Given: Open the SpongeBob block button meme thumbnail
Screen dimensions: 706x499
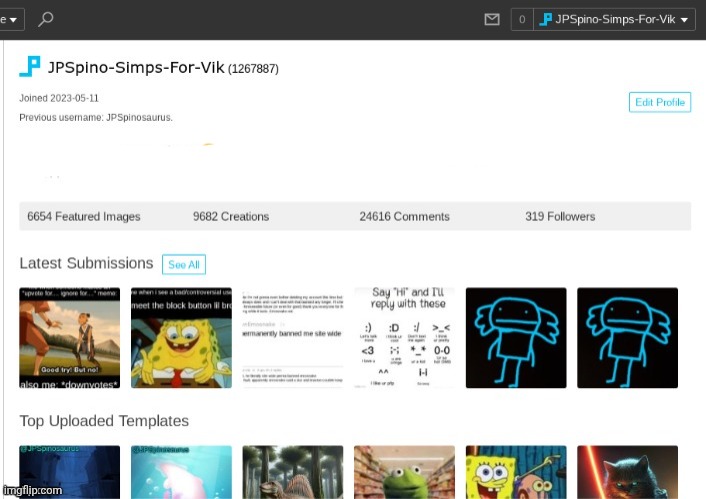Looking at the screenshot, I should [181, 338].
